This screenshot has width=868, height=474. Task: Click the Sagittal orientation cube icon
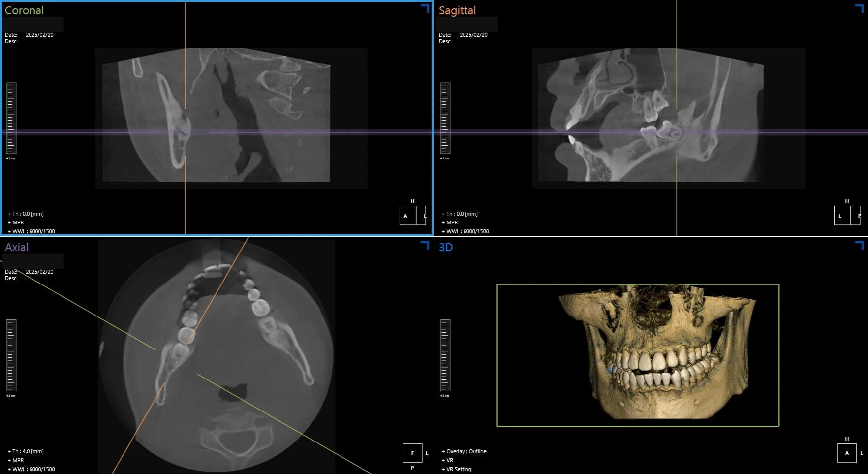[x=847, y=216]
